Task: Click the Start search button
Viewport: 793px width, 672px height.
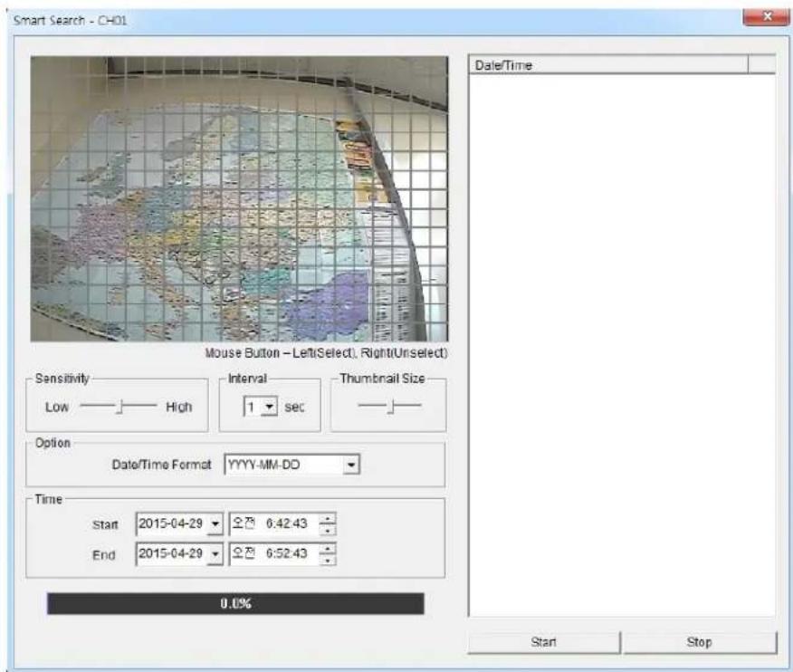Action: [x=544, y=642]
